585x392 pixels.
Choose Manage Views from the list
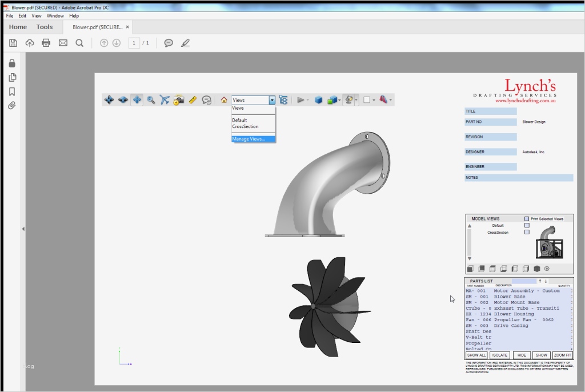point(249,139)
